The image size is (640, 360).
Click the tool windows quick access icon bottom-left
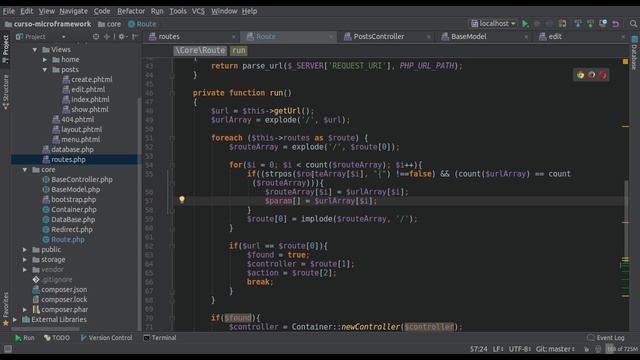point(7,349)
